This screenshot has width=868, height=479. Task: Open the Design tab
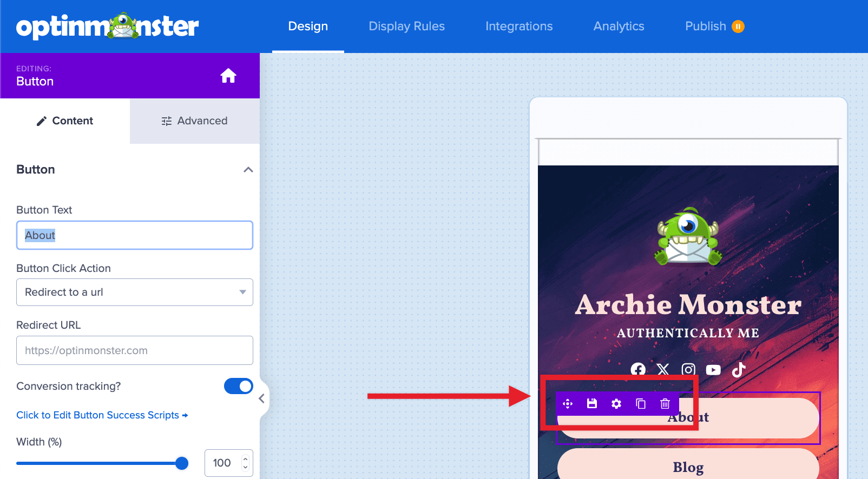click(x=308, y=26)
